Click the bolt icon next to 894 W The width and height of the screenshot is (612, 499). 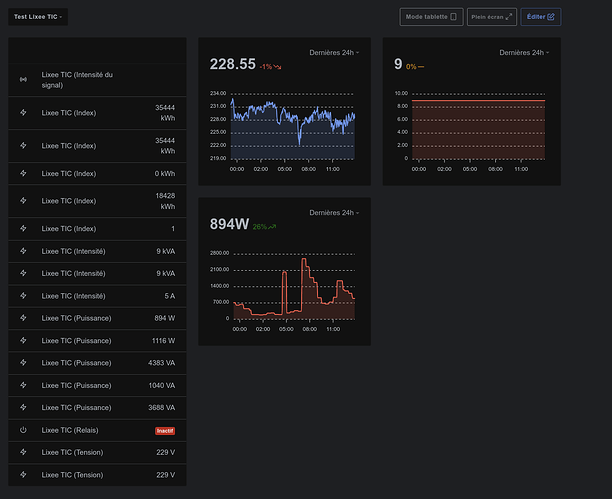coord(23,319)
